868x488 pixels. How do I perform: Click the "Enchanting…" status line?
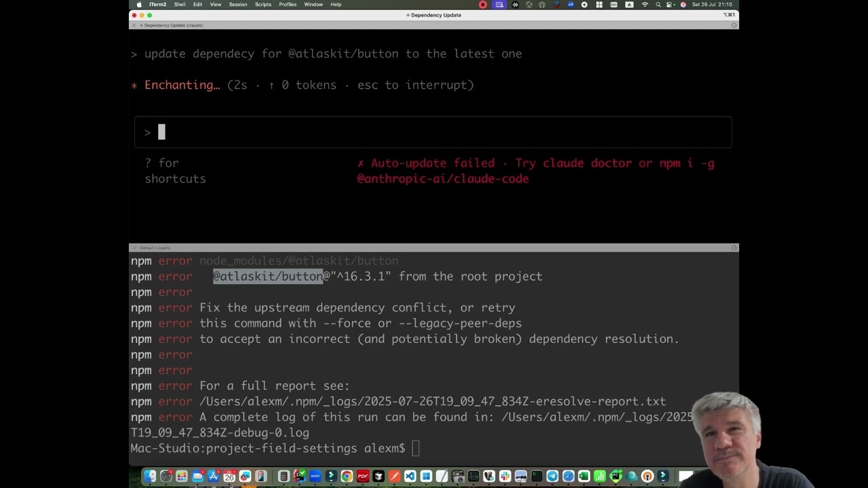point(302,85)
